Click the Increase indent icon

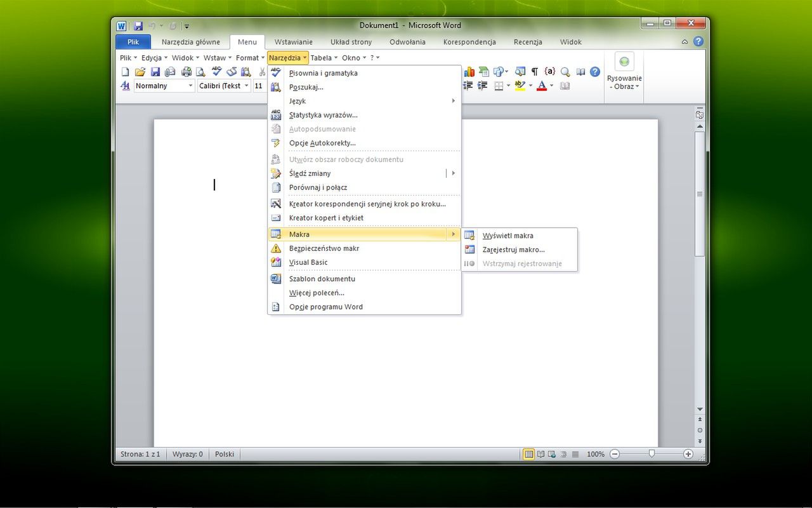[x=483, y=86]
